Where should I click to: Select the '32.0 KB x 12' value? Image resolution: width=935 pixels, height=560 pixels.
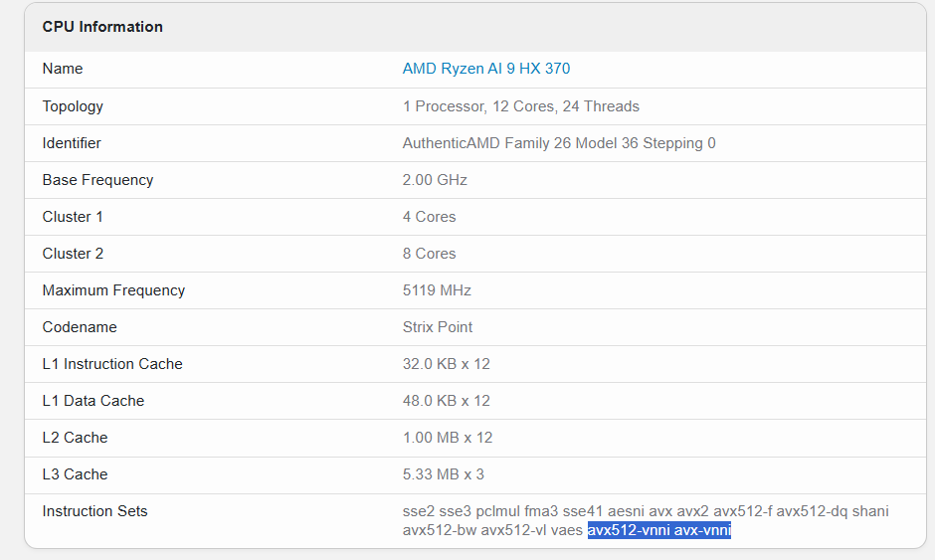click(446, 364)
